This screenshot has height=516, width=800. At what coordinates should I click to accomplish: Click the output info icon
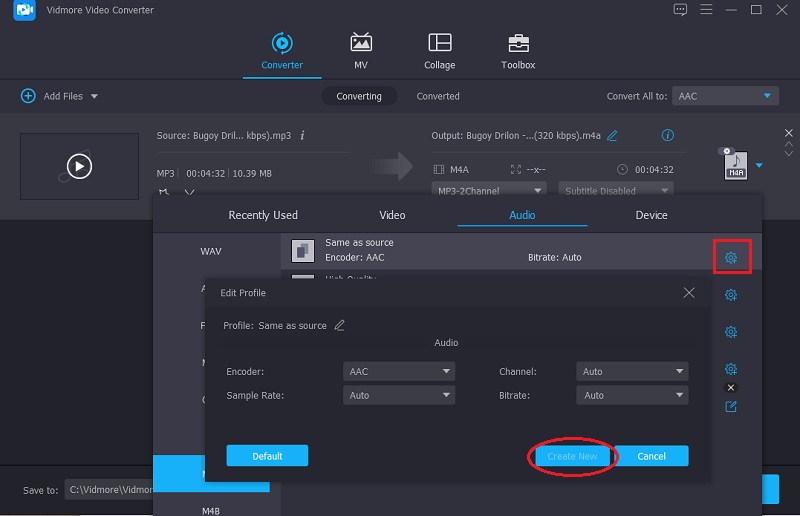pyautogui.click(x=668, y=135)
